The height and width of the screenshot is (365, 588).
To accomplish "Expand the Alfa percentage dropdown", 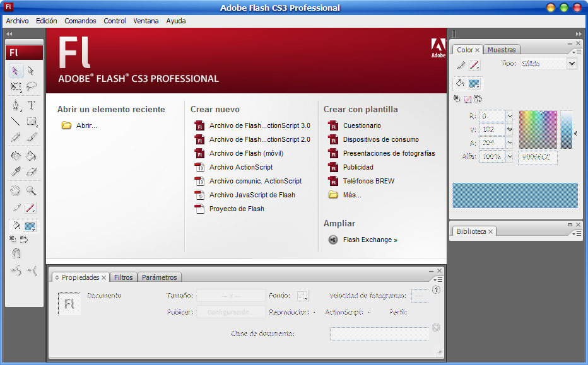I will tap(510, 156).
